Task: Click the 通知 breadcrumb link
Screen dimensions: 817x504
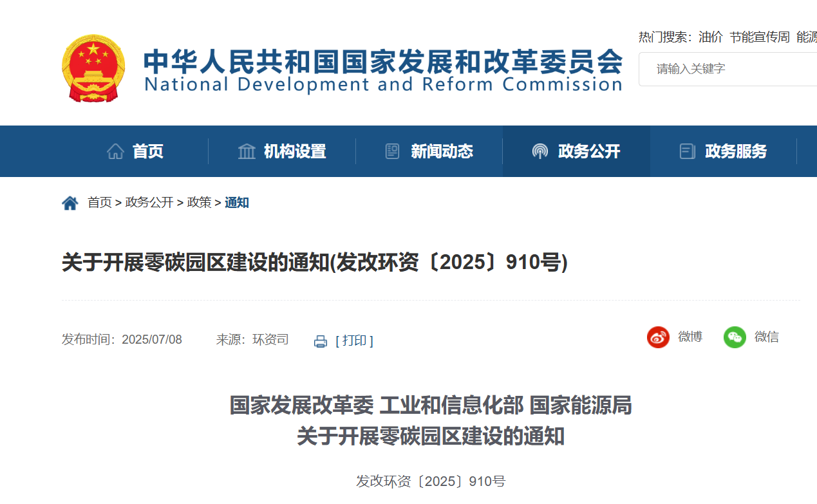Action: point(237,203)
